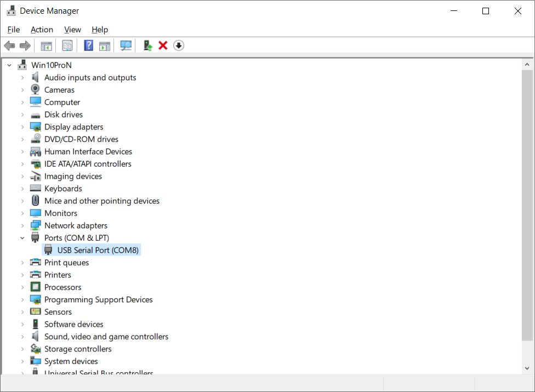Toggle the action pane toolbar icon
The image size is (535, 392).
105,46
